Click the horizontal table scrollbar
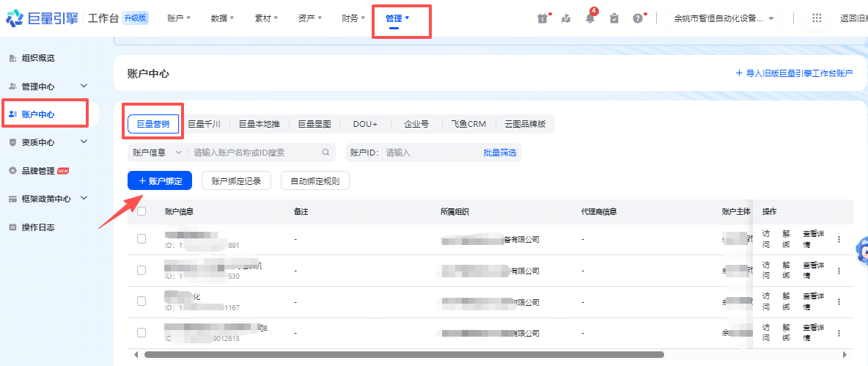The image size is (868, 366). click(x=403, y=355)
